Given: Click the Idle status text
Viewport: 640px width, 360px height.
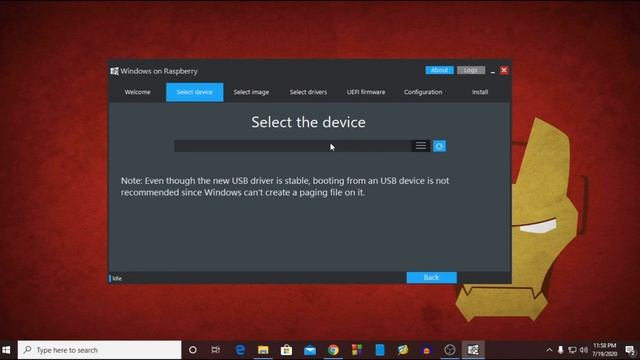Looking at the screenshot, I should click(x=117, y=278).
